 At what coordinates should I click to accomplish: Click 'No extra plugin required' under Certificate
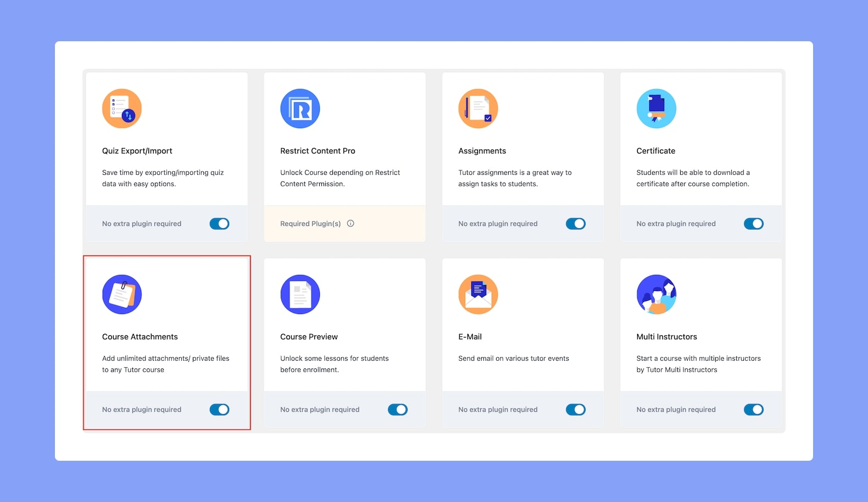(676, 224)
